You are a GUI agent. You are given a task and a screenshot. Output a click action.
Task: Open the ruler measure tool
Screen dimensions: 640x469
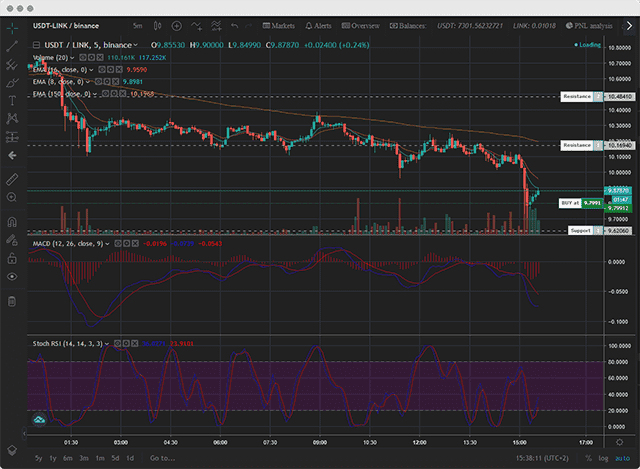coord(12,178)
